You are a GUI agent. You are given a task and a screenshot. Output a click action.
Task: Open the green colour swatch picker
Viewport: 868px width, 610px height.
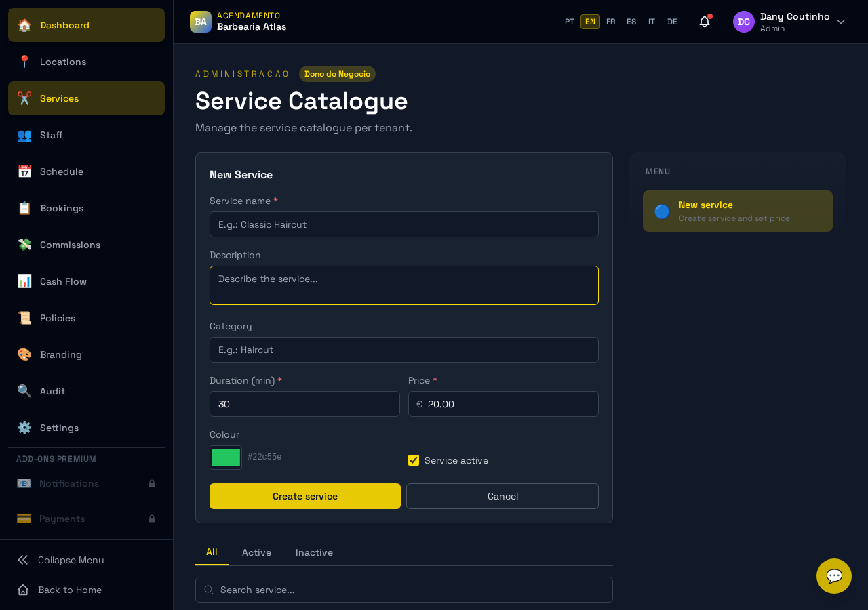[x=226, y=457]
